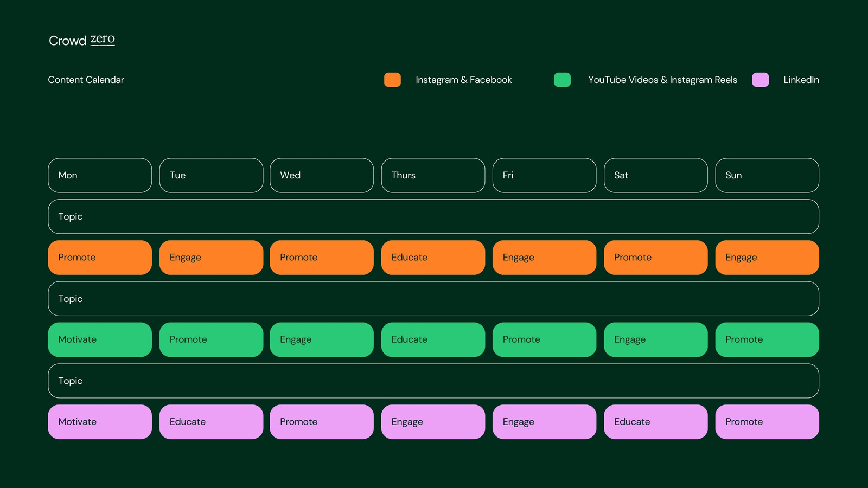This screenshot has height=488, width=868.
Task: Open Tuesday's pink Educate card
Action: [211, 422]
